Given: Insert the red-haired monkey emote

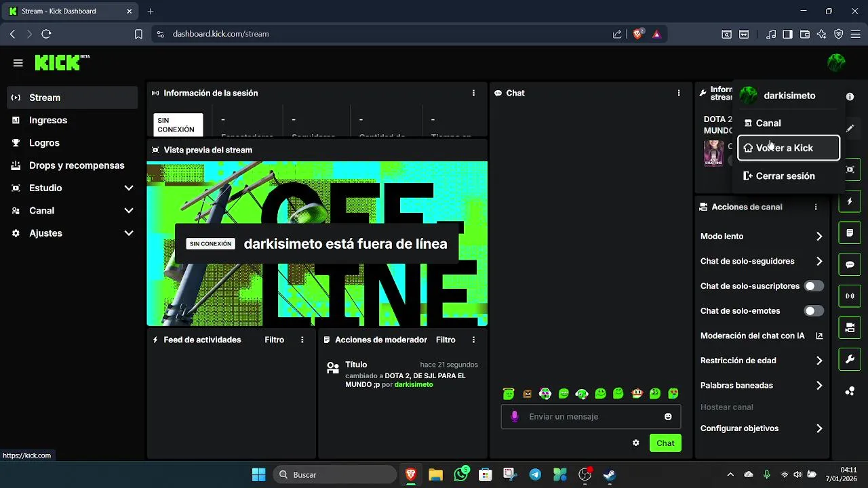Looking at the screenshot, I should coord(637,393).
